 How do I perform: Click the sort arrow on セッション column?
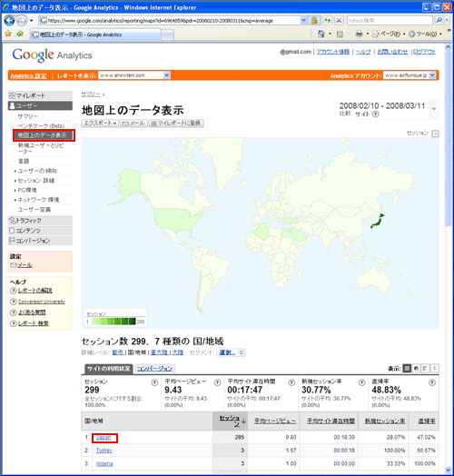pos(243,421)
